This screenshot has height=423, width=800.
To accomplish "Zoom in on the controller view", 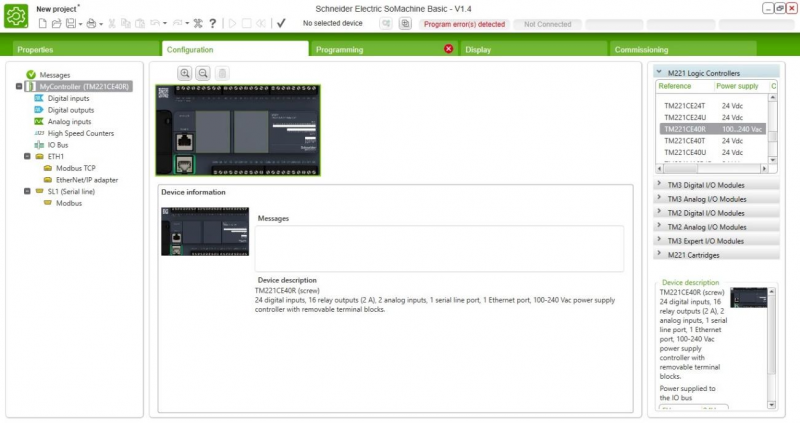I will pyautogui.click(x=185, y=73).
